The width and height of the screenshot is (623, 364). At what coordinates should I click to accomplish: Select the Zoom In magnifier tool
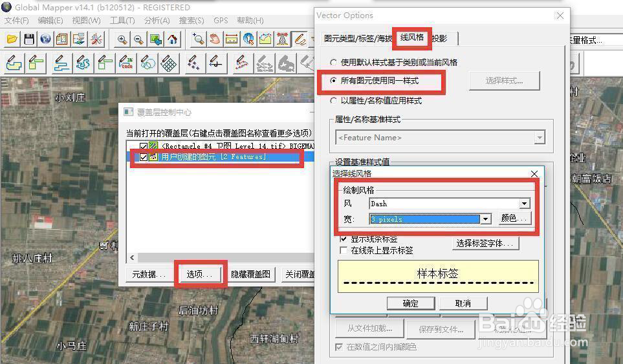122,39
